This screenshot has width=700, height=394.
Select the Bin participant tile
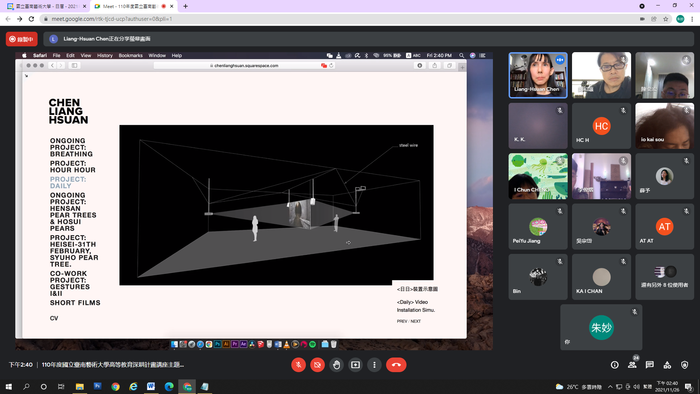538,277
